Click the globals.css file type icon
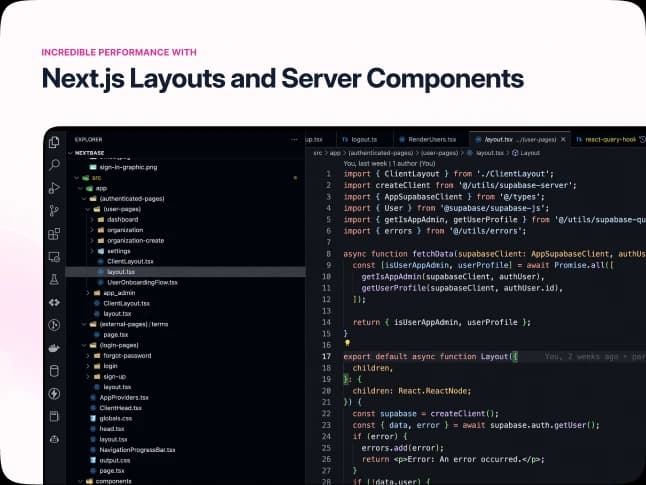646x485 pixels. pyautogui.click(x=93, y=418)
